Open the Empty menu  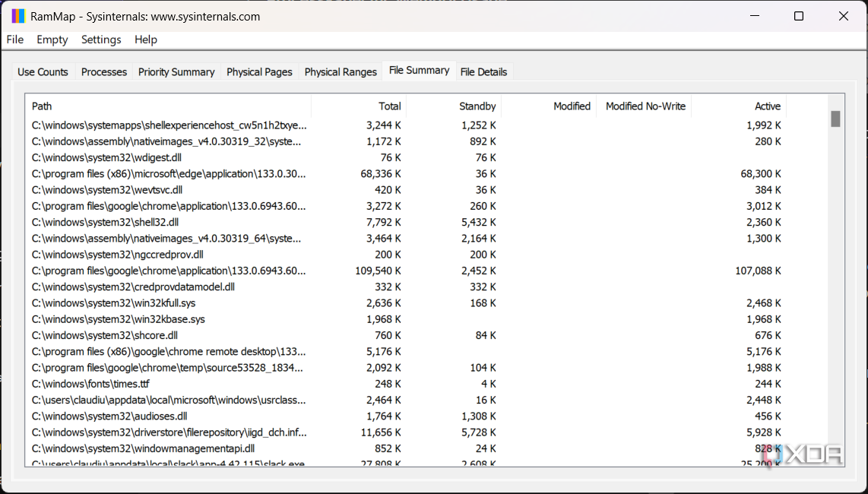(52, 40)
